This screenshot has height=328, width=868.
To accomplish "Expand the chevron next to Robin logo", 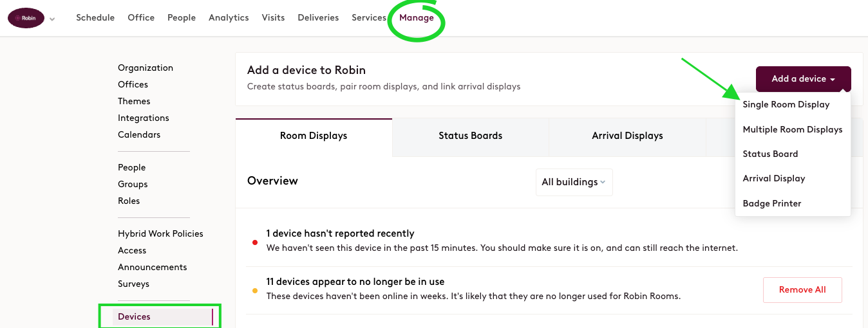I will [x=52, y=19].
